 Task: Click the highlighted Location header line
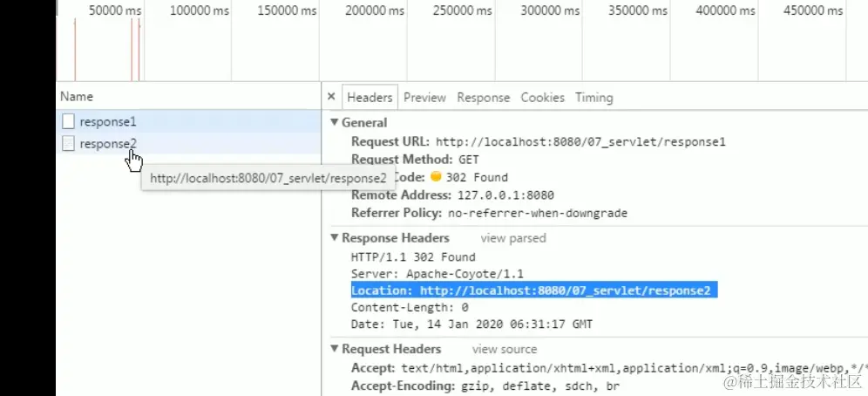[x=534, y=290]
